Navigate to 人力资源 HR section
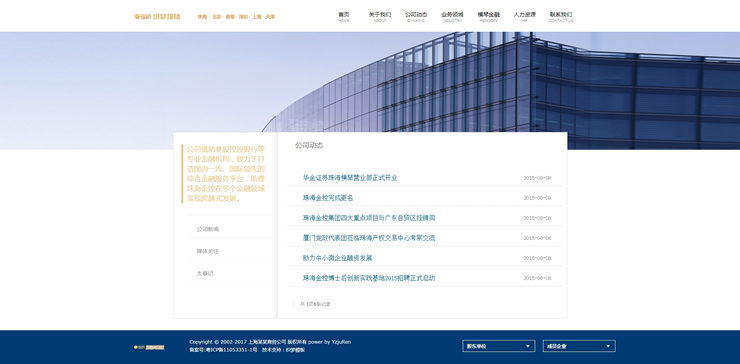Image resolution: width=740 pixels, height=364 pixels. click(525, 17)
